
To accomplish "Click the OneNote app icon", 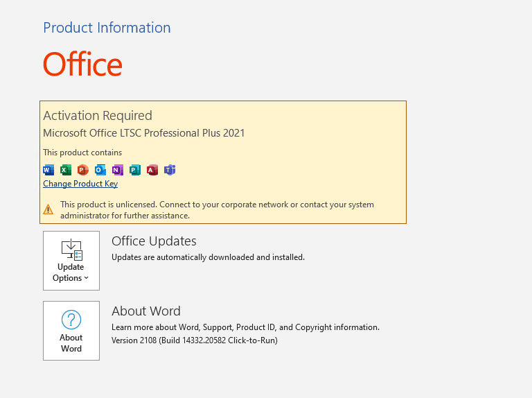I will coord(117,170).
